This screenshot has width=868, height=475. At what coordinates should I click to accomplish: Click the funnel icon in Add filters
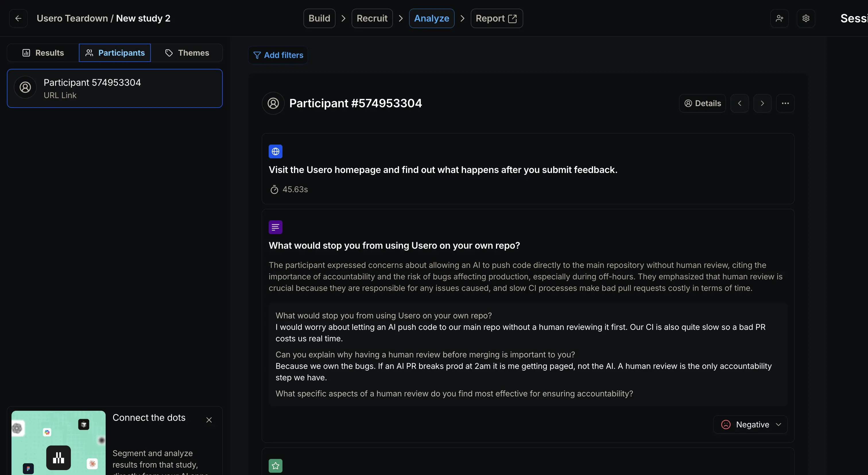(257, 55)
